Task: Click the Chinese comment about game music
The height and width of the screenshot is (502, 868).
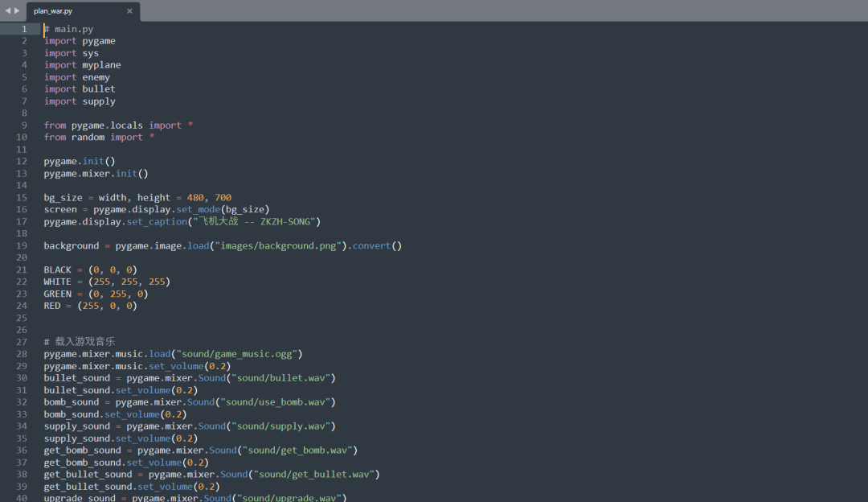Action: [79, 341]
